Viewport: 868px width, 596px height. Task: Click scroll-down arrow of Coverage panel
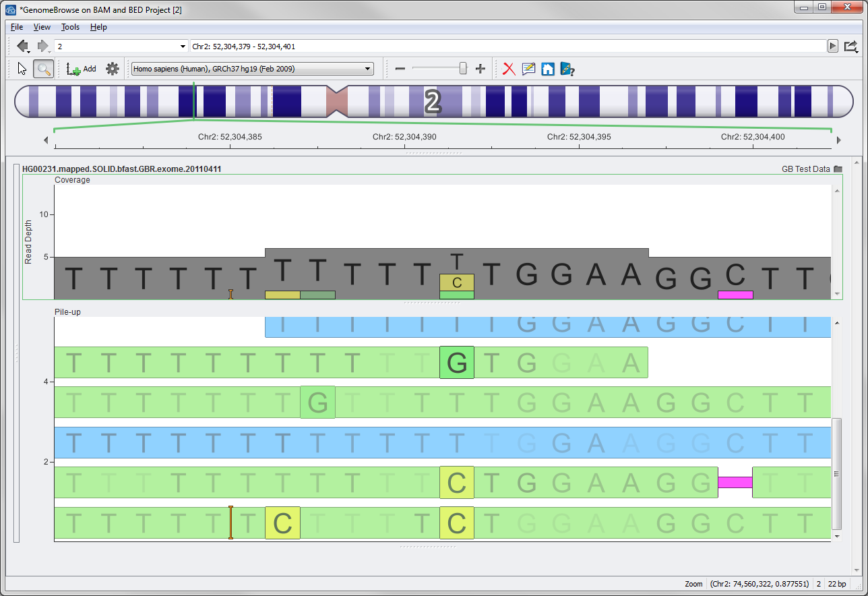click(837, 294)
